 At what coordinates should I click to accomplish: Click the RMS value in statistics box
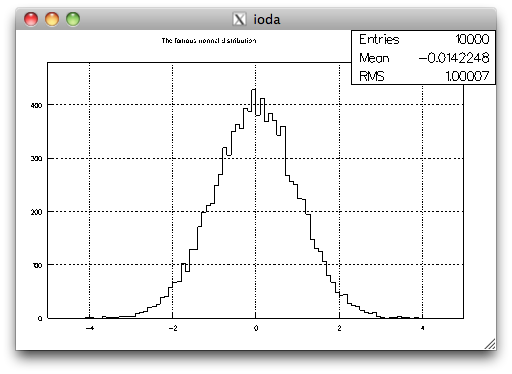click(x=467, y=76)
